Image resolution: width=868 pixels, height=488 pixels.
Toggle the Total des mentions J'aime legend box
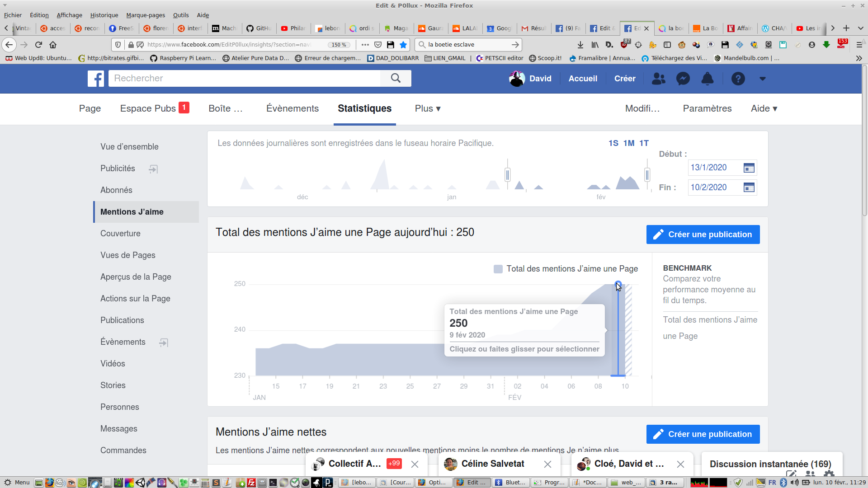pyautogui.click(x=498, y=269)
